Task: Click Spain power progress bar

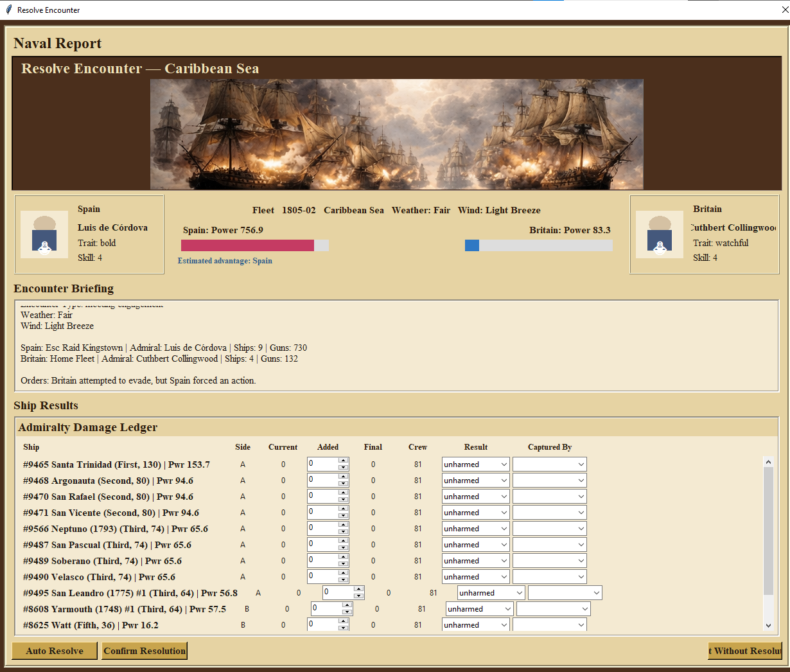Action: click(255, 245)
